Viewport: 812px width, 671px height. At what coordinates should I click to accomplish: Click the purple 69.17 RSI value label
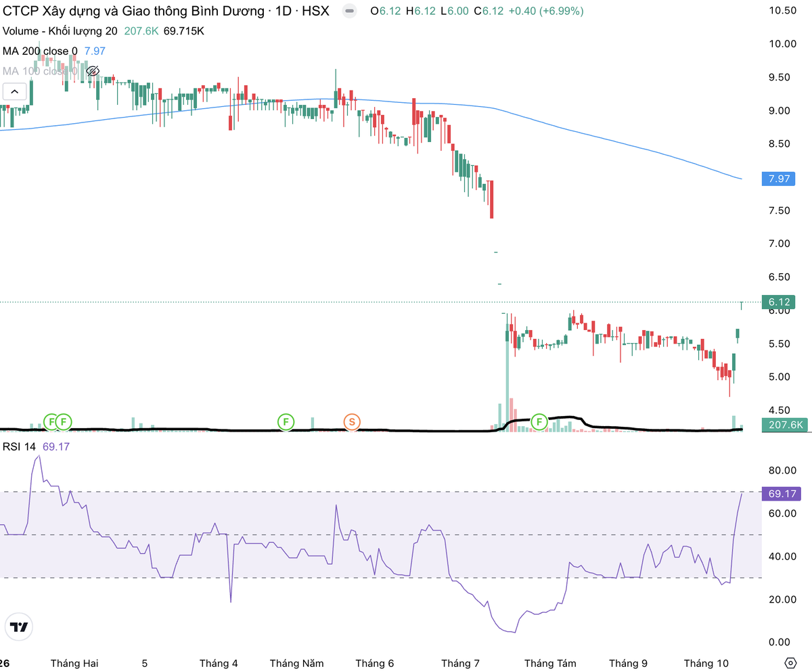tap(780, 494)
